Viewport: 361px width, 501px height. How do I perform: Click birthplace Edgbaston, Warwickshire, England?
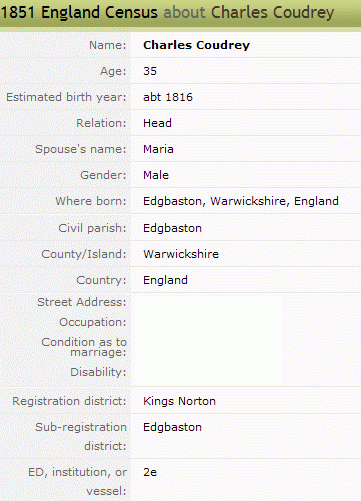pyautogui.click(x=241, y=201)
